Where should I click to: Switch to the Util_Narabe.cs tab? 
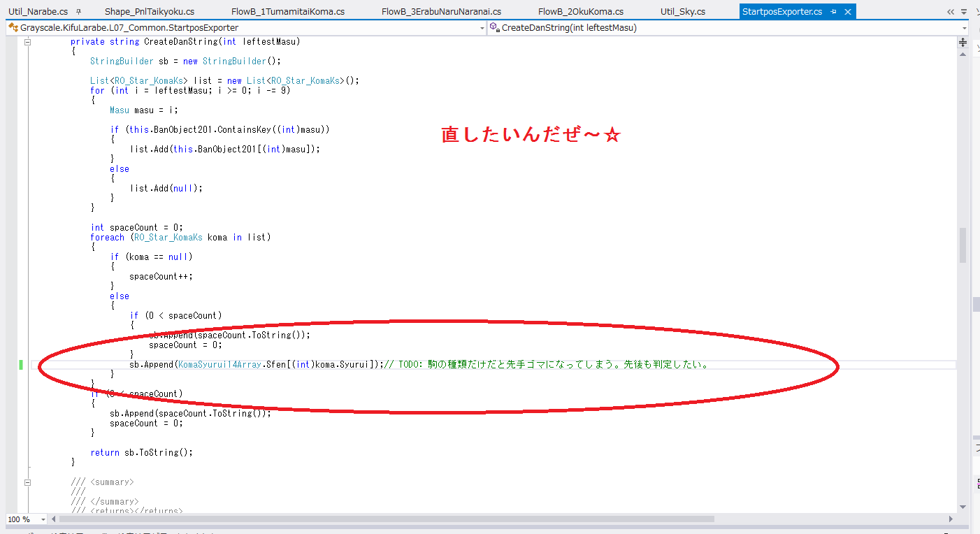click(x=38, y=12)
